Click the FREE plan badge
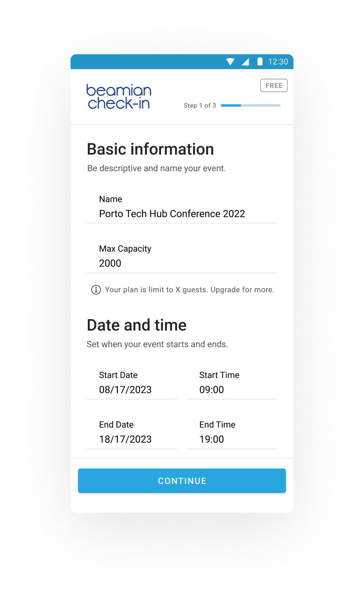The width and height of the screenshot is (364, 600). (x=274, y=85)
